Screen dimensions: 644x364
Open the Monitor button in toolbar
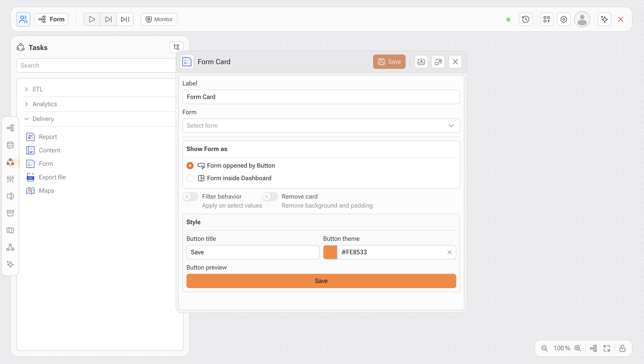coord(159,19)
